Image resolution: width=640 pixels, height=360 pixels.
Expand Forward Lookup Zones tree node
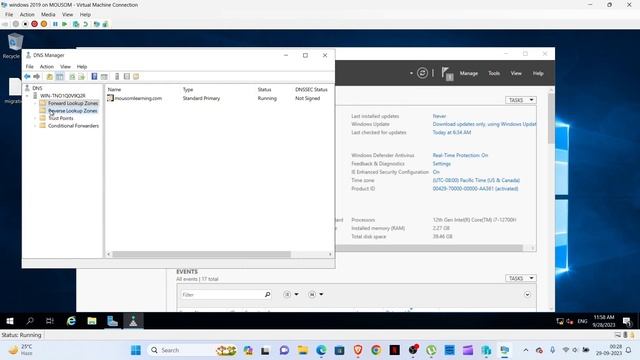pos(35,103)
